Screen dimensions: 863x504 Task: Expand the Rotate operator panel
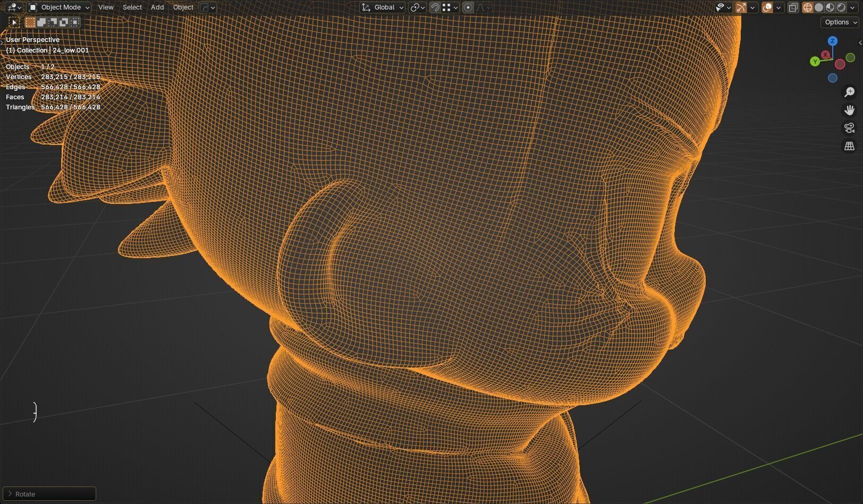coord(49,494)
